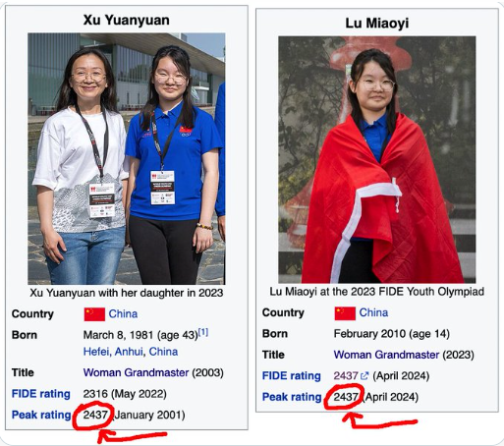The width and height of the screenshot is (504, 446).
Task: Open citation [1] next to age 43
Action: pyautogui.click(x=203, y=332)
